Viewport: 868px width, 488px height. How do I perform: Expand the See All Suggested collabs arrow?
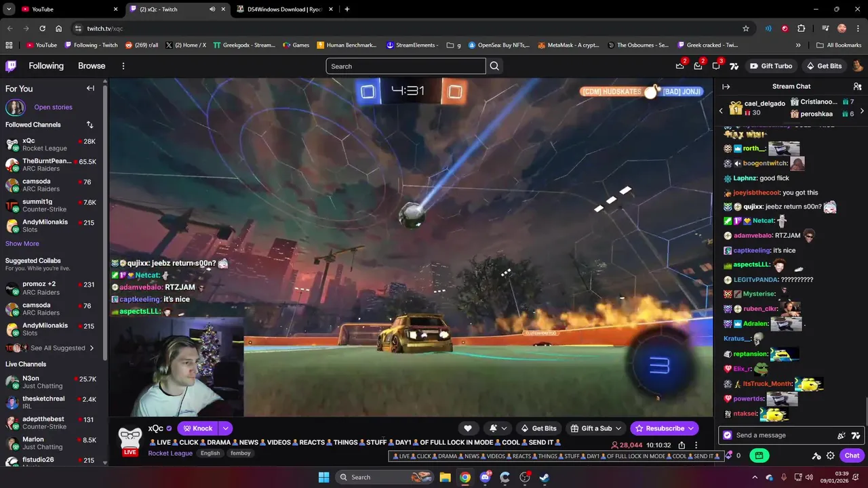tap(92, 348)
